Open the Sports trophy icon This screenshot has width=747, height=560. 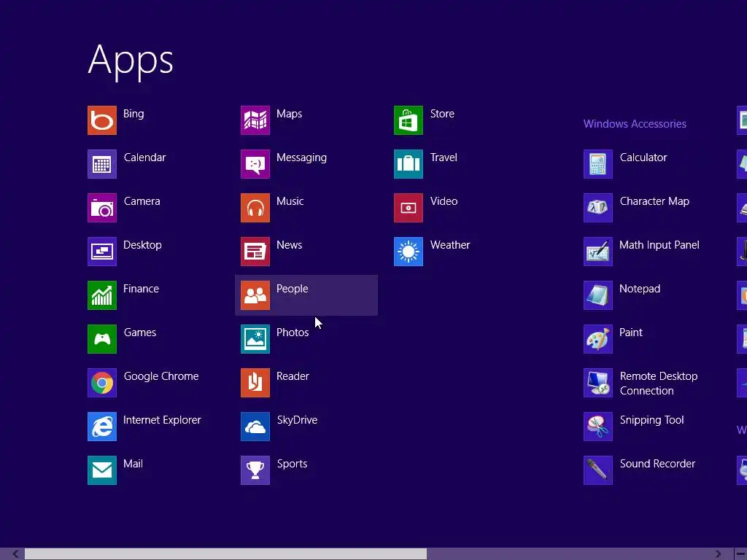[255, 470]
